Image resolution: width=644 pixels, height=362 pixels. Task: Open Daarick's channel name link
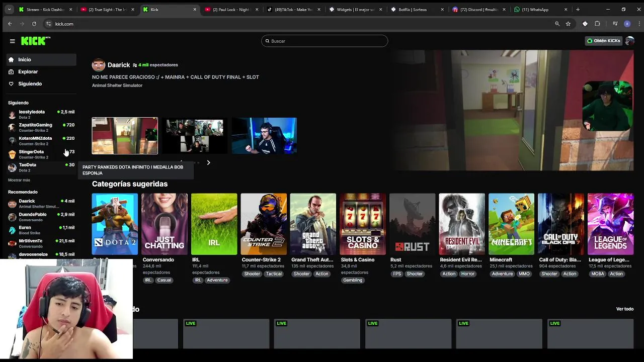pos(119,65)
